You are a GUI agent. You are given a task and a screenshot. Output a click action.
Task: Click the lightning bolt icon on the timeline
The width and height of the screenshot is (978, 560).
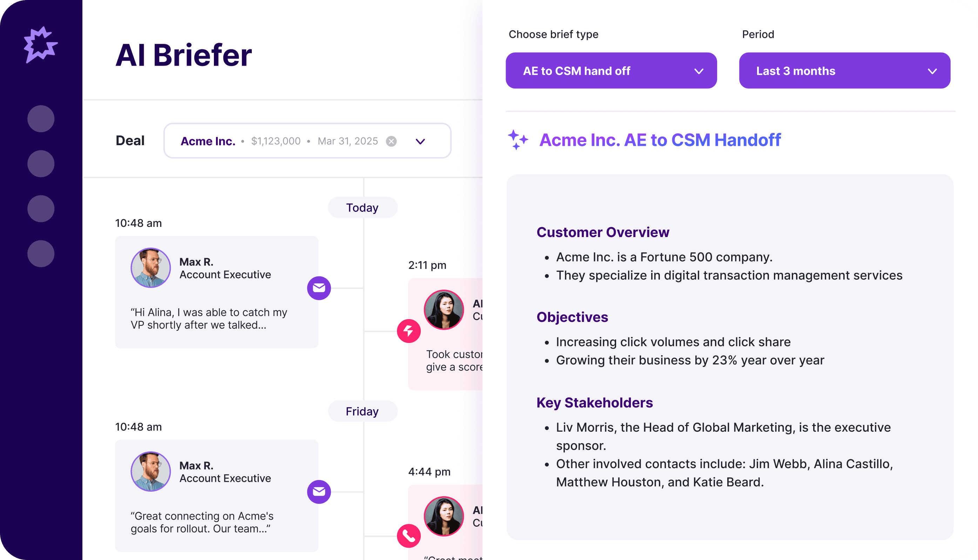pos(409,331)
